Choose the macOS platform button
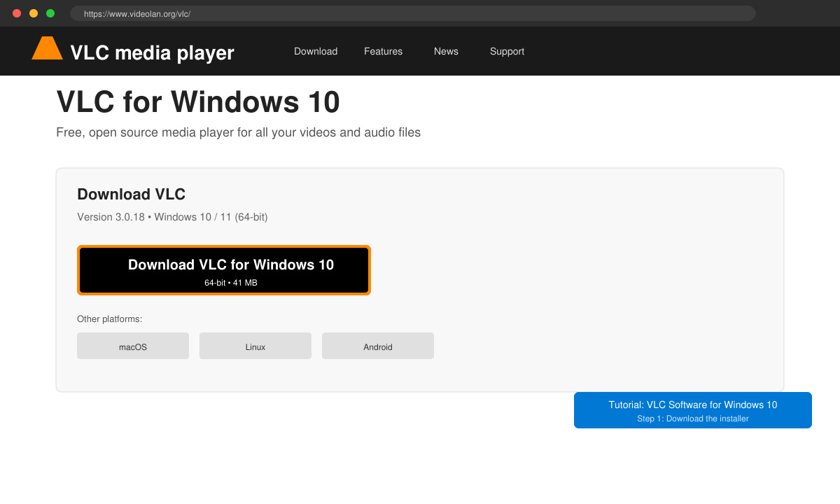 [133, 346]
